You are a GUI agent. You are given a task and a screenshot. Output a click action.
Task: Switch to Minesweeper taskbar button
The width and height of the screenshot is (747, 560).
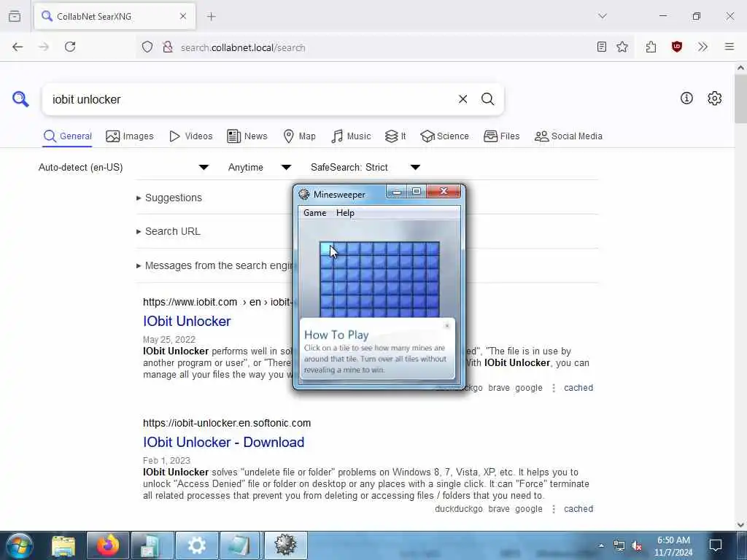285,545
